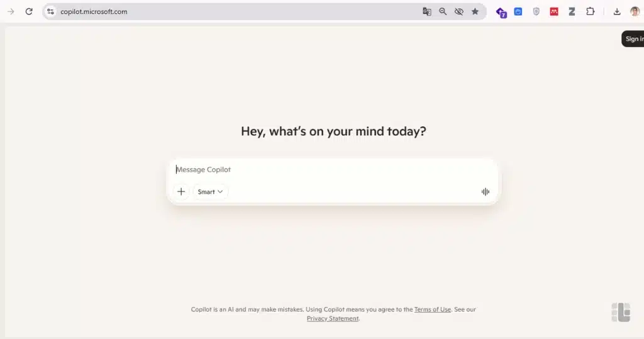This screenshot has height=339, width=644.
Task: Open the Terms of Use link
Action: click(x=433, y=309)
